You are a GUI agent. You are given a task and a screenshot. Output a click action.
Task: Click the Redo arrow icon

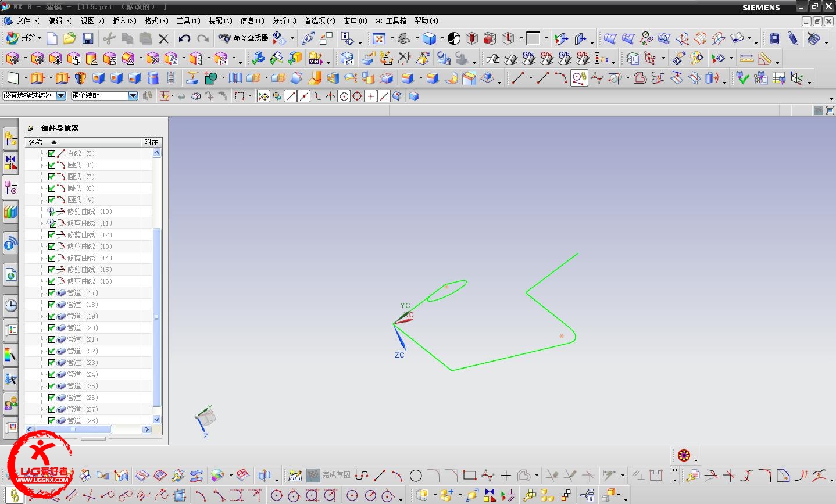click(203, 38)
